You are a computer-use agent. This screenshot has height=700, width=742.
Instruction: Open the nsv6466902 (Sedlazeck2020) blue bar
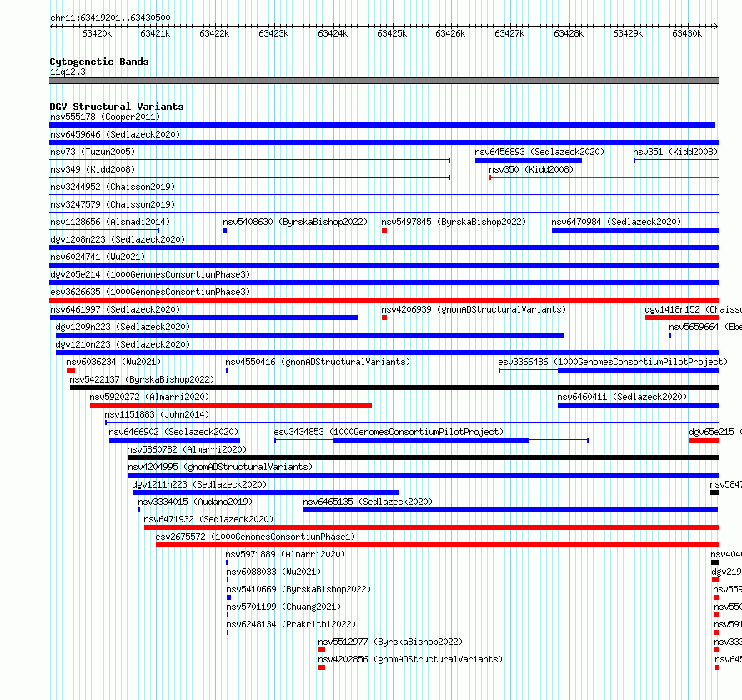click(174, 440)
